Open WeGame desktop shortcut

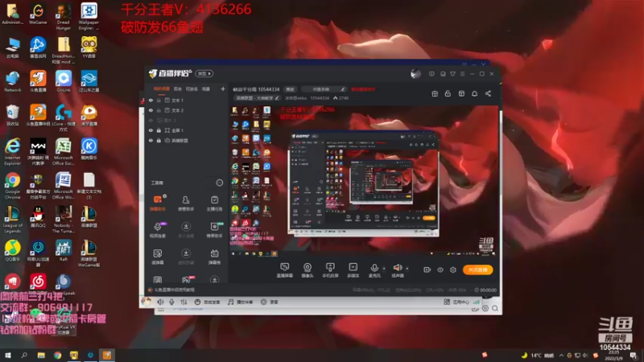click(38, 14)
